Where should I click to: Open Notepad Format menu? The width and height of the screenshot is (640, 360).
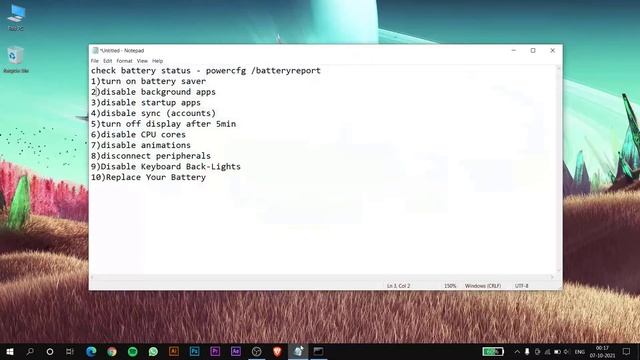pos(124,61)
